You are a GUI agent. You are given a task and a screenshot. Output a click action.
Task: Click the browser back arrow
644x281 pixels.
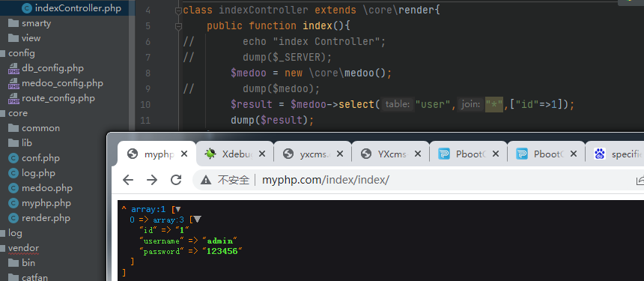(128, 180)
